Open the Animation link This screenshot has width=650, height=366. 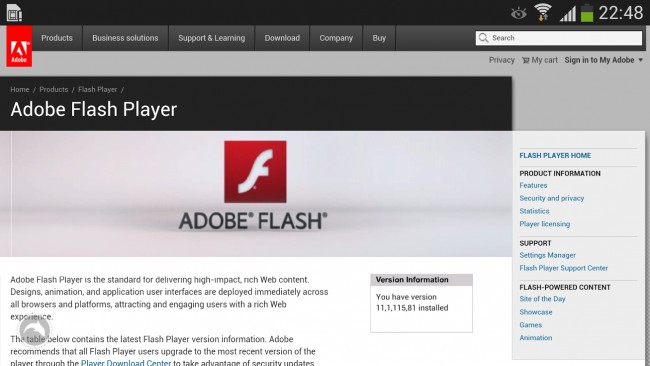[536, 338]
